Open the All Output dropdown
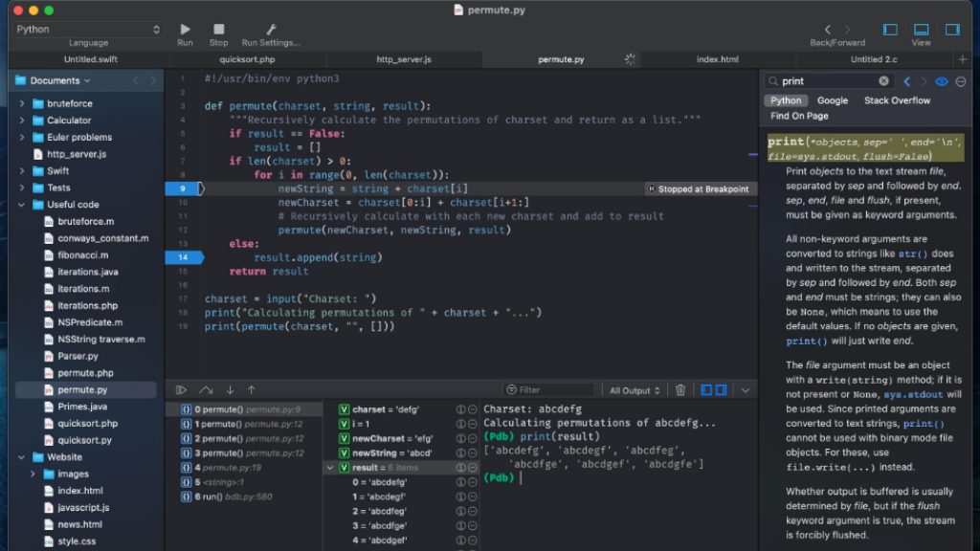 click(635, 390)
